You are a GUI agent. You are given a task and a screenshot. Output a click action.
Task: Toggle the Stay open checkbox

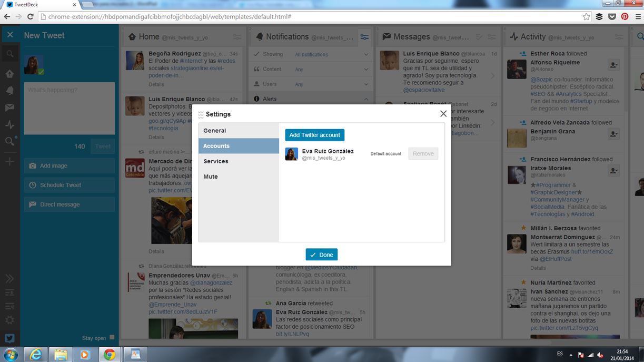(112, 338)
